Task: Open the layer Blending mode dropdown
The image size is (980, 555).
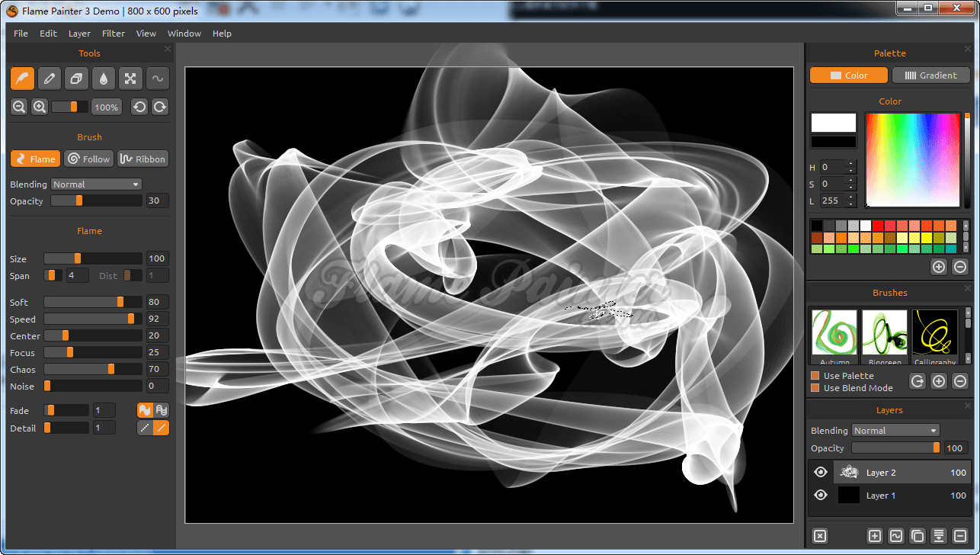Action: [x=895, y=430]
